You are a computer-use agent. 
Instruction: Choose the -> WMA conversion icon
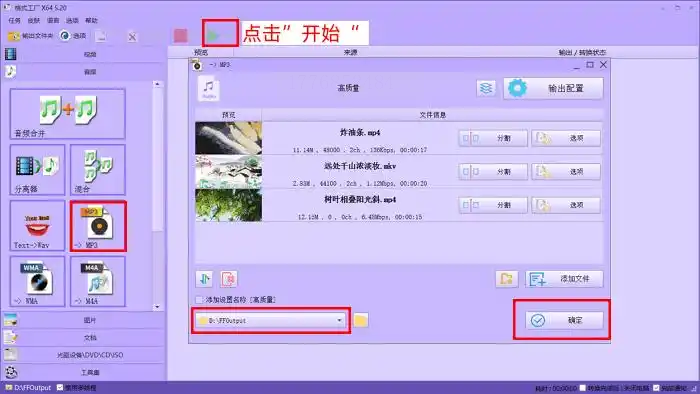[38, 281]
